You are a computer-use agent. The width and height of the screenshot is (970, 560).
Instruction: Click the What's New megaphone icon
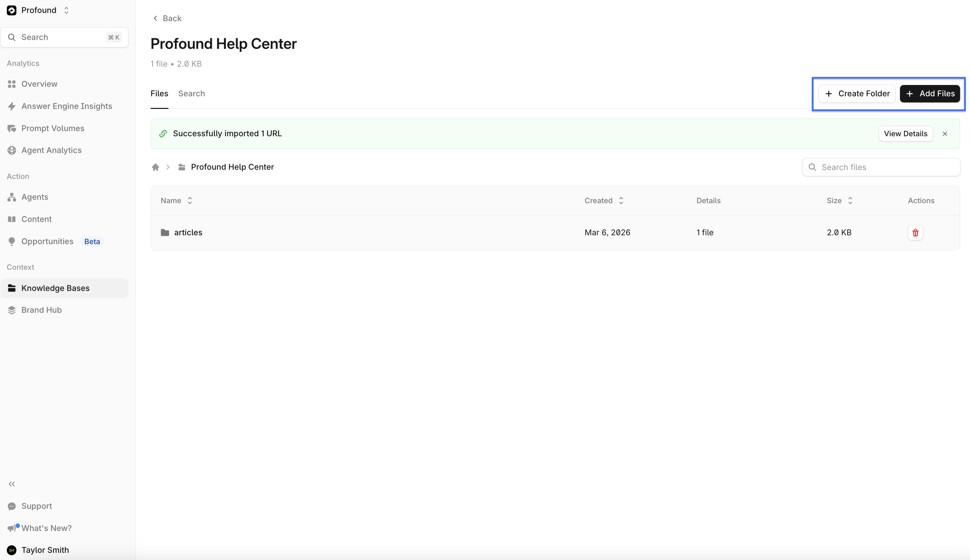12,529
